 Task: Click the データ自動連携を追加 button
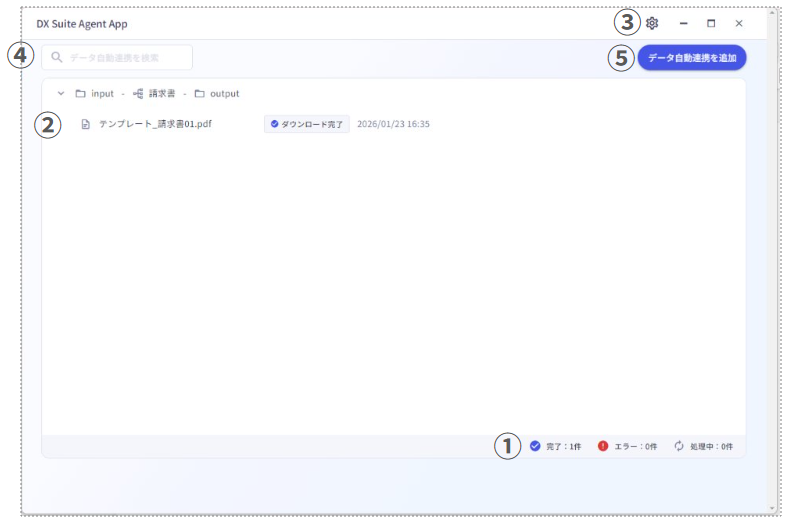pos(692,57)
